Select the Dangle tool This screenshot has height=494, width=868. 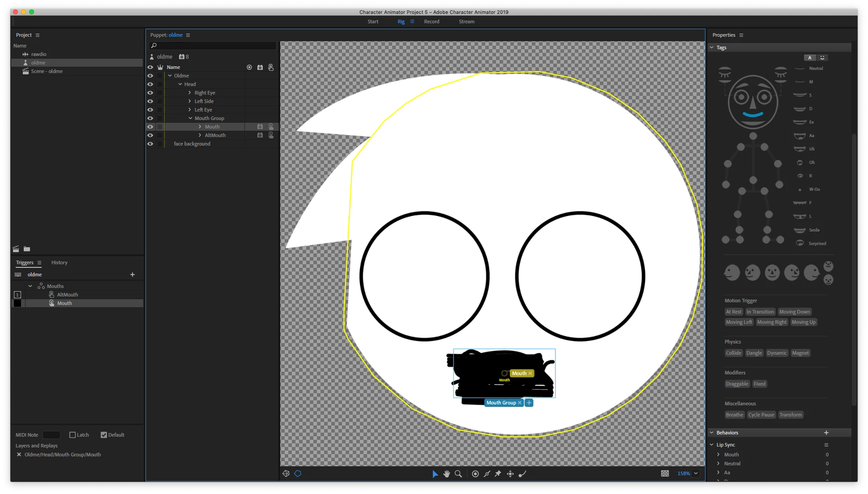(x=522, y=474)
